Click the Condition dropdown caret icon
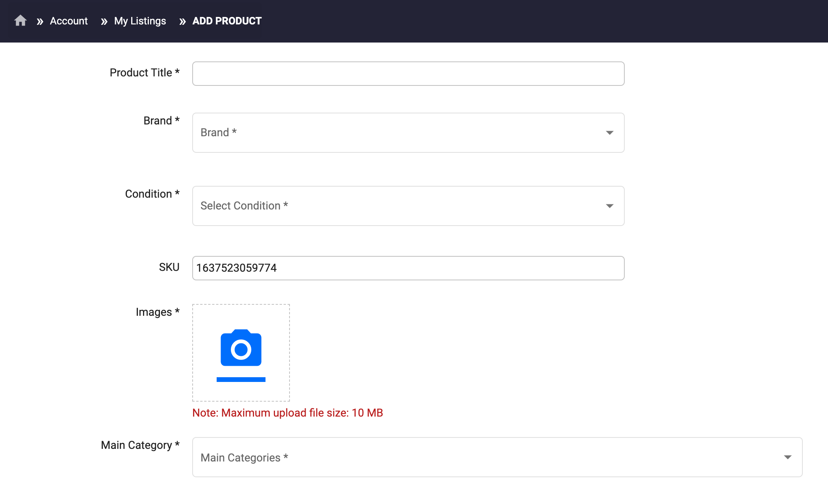The image size is (828, 504). [x=609, y=206]
